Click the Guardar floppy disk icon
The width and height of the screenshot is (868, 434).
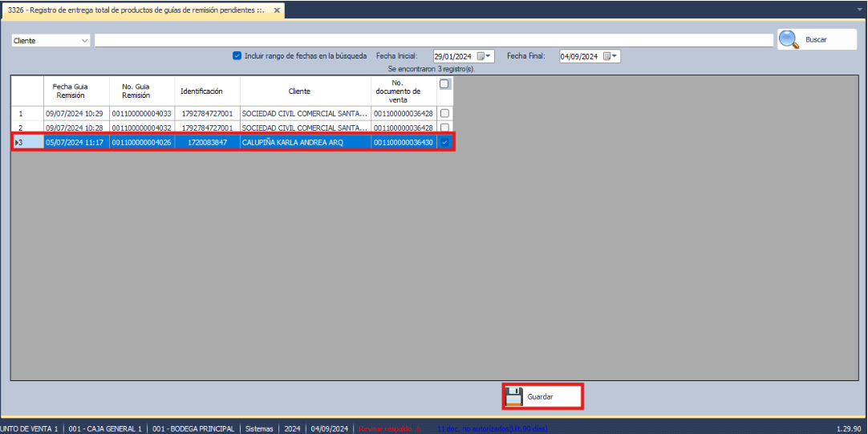point(514,396)
